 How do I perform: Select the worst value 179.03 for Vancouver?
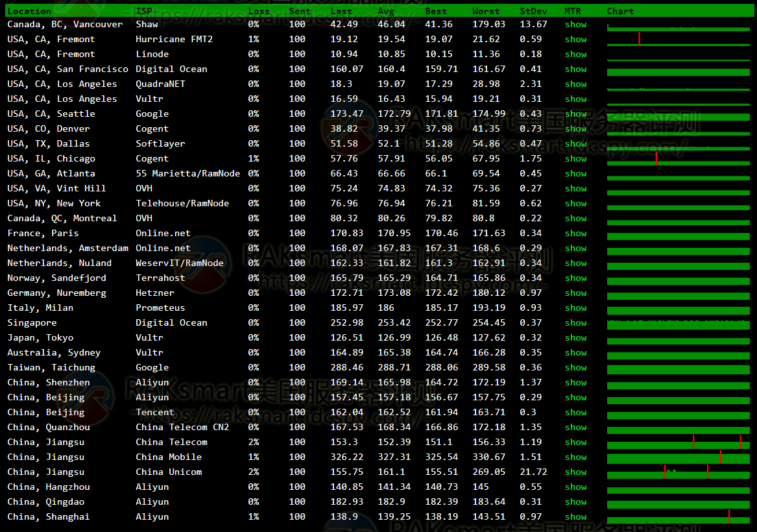488,24
